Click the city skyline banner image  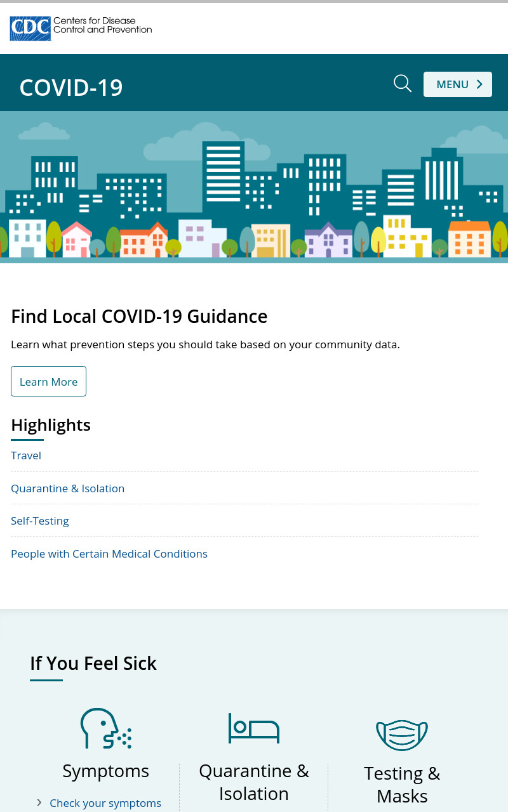pos(254,187)
